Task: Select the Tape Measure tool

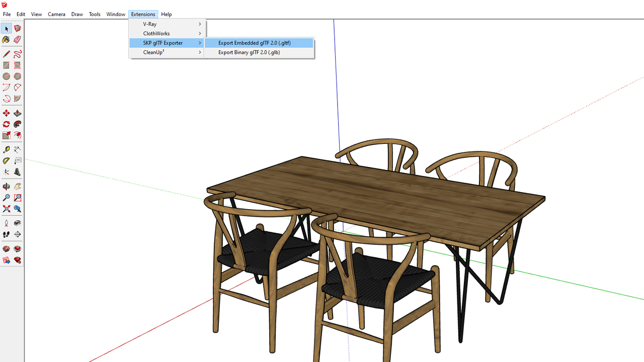Action: pyautogui.click(x=7, y=150)
